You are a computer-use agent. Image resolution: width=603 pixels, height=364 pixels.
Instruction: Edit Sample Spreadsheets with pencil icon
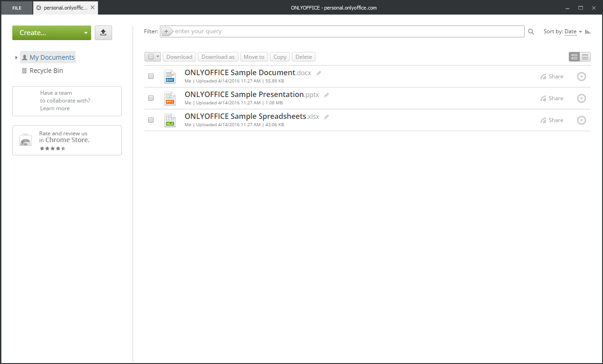326,117
